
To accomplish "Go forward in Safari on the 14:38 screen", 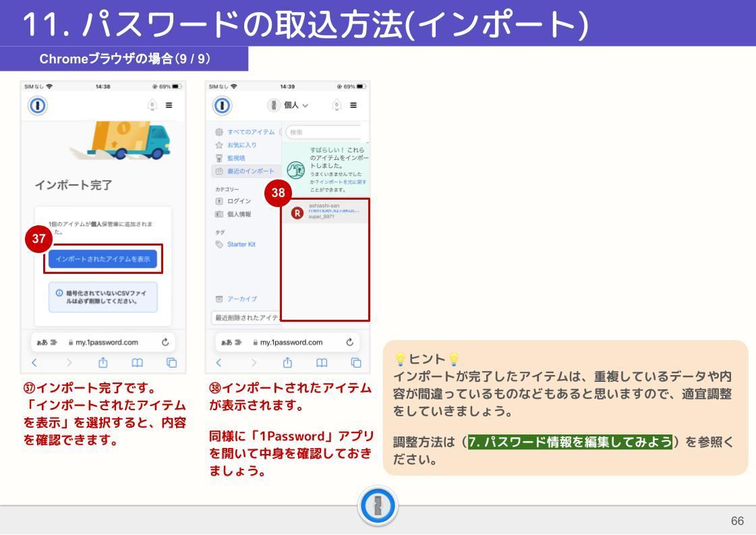I will point(69,362).
